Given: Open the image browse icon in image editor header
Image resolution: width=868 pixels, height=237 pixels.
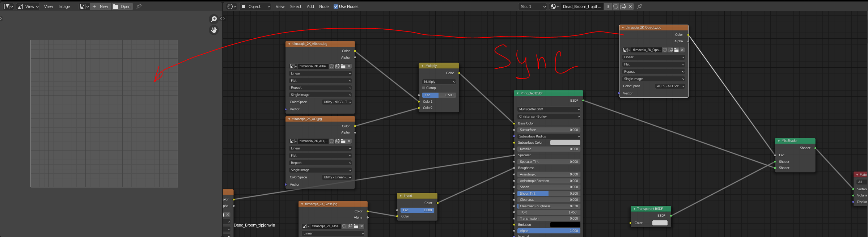Looking at the screenshot, I should [x=84, y=7].
